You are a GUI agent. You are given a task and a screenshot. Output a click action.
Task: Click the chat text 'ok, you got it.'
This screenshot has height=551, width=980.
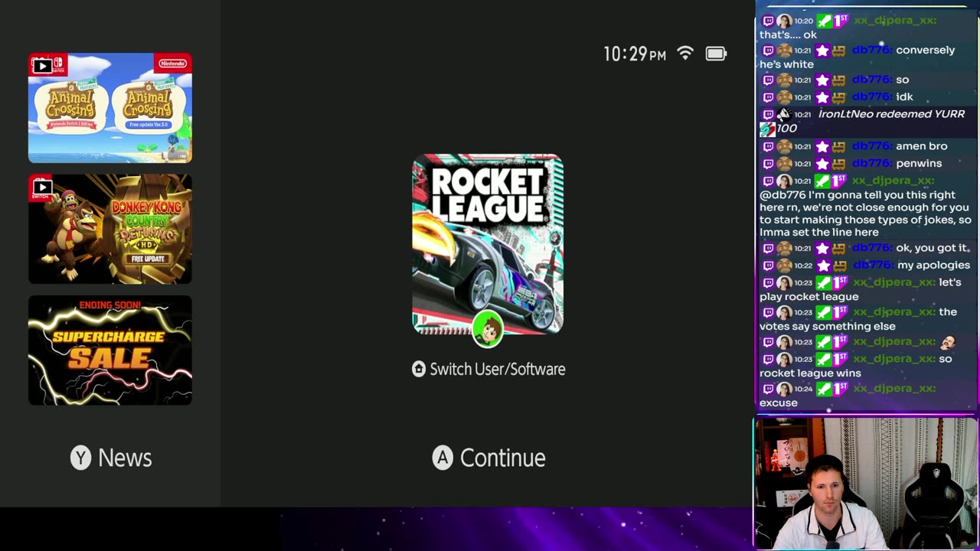(932, 248)
